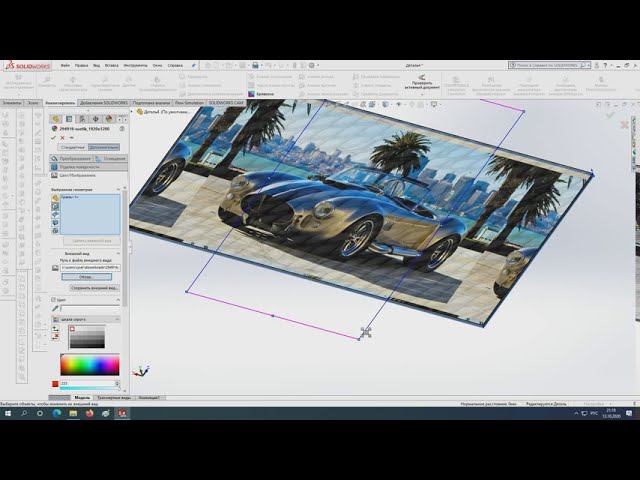Image resolution: width=640 pixels, height=480 pixels.
Task: Click the coordinate triad in the viewport corner
Action: [x=141, y=371]
